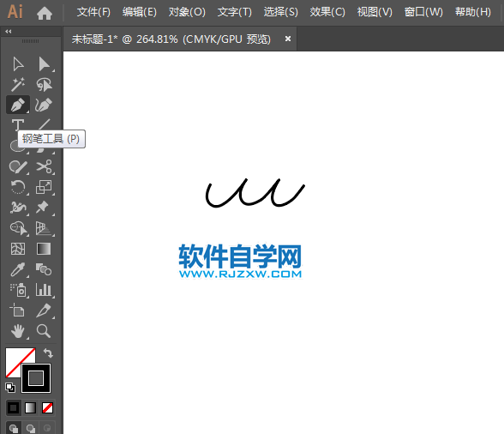This screenshot has width=504, height=434.
Task: Select the Warp tool
Action: [x=18, y=208]
